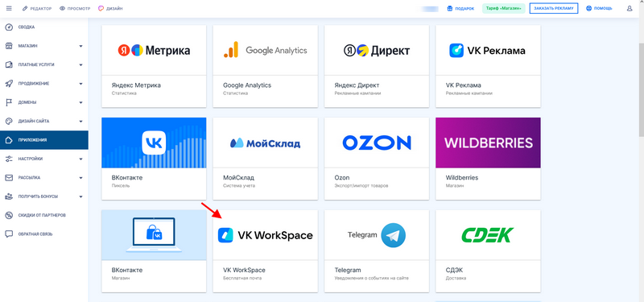644x302 pixels.
Task: Click the OZON logo
Action: (377, 143)
